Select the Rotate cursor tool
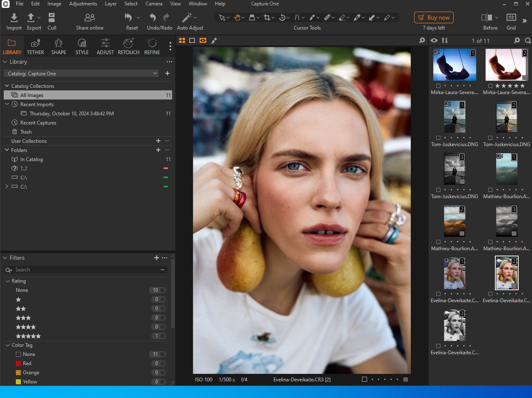This screenshot has width=532, height=398. [x=282, y=17]
